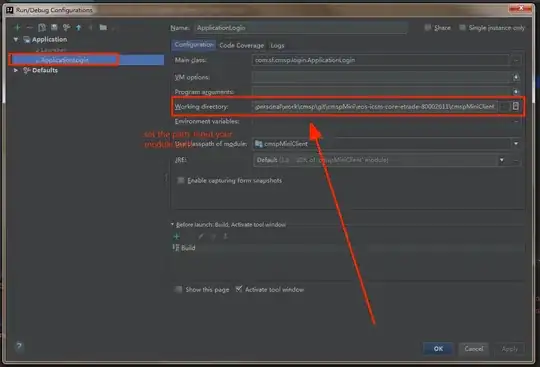Viewport: 540px width, 367px height.
Task: Create new folder in configurations toolbar
Action: click(103, 28)
